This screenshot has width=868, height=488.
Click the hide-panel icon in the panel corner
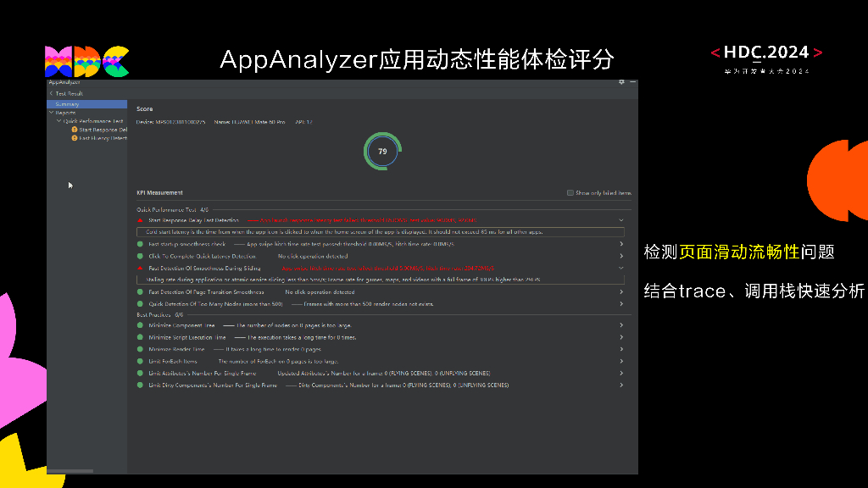(632, 82)
